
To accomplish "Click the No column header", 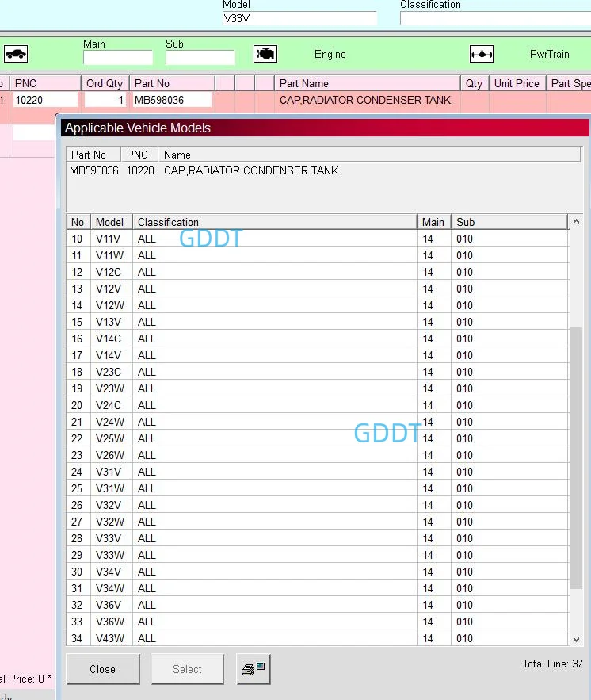I will [78, 222].
